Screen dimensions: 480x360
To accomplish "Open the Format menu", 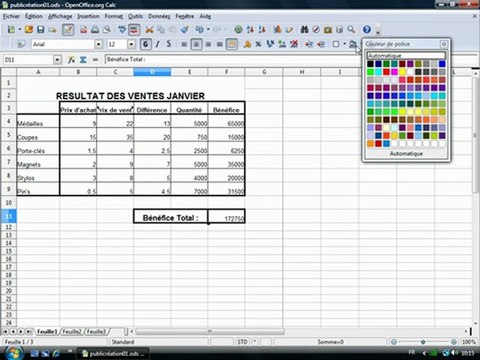I will 114,16.
